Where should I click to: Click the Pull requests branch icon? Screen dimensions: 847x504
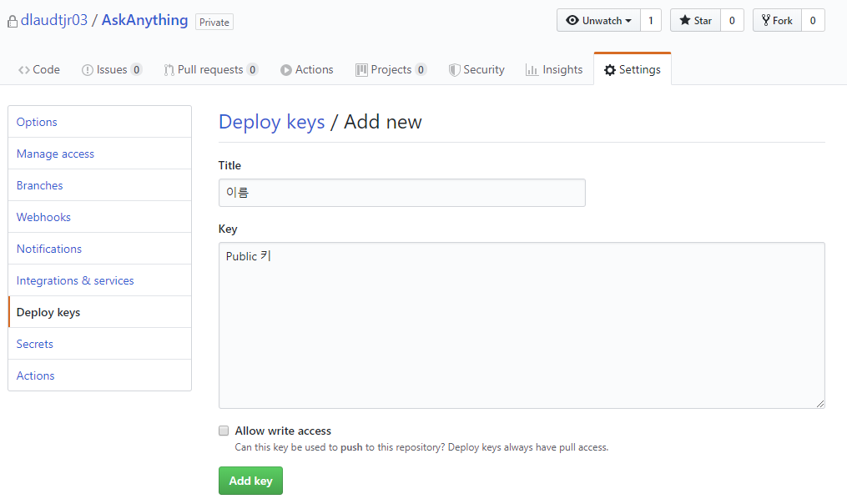tap(169, 70)
